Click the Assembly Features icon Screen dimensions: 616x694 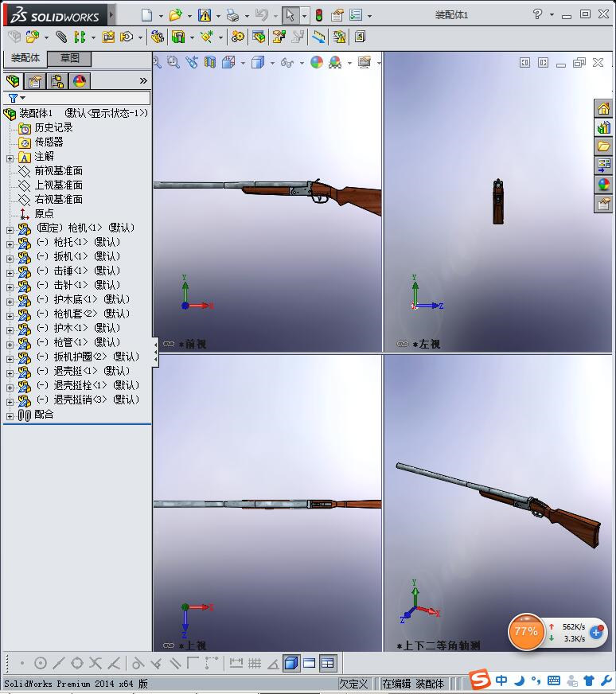(x=178, y=37)
